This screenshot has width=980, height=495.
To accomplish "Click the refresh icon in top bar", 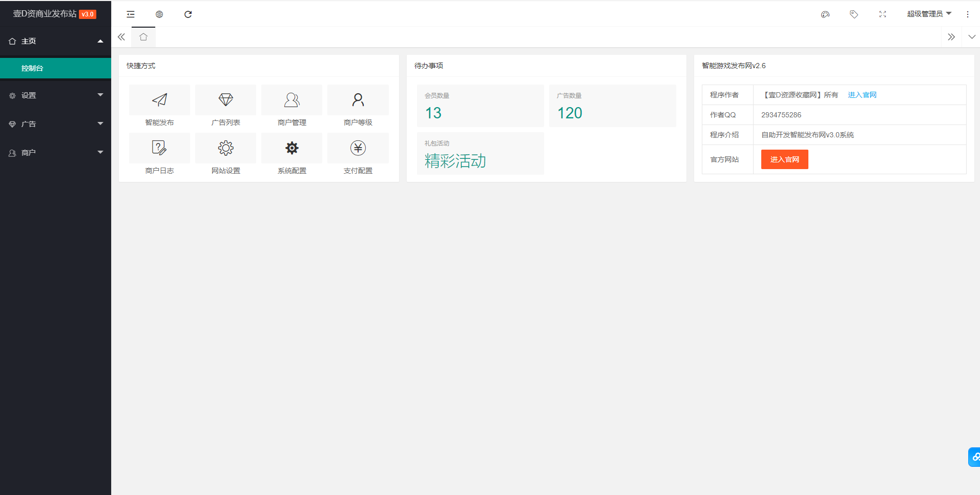I will (x=188, y=14).
